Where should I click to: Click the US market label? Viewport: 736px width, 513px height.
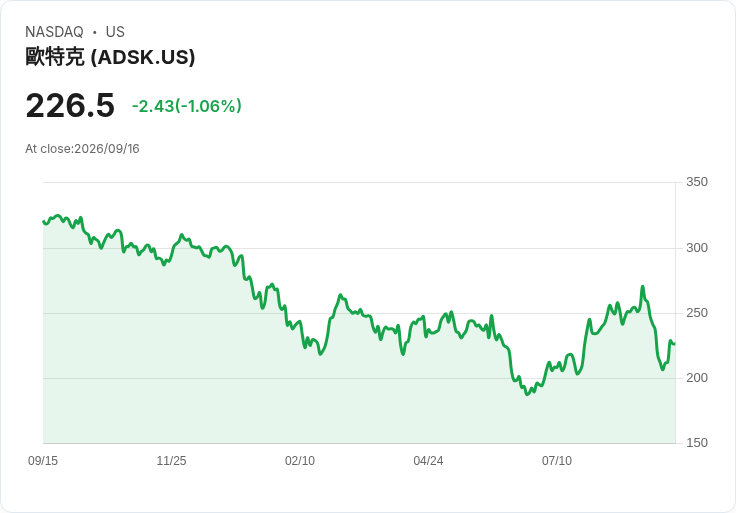115,32
